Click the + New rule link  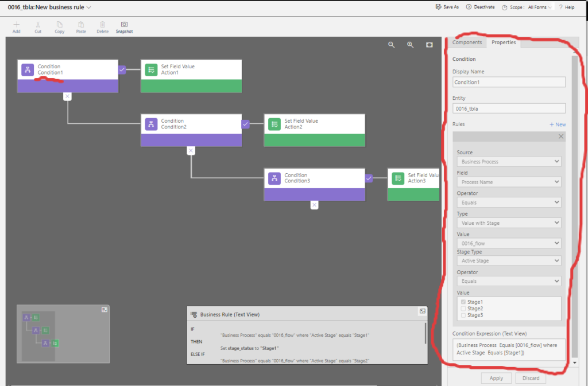[557, 124]
